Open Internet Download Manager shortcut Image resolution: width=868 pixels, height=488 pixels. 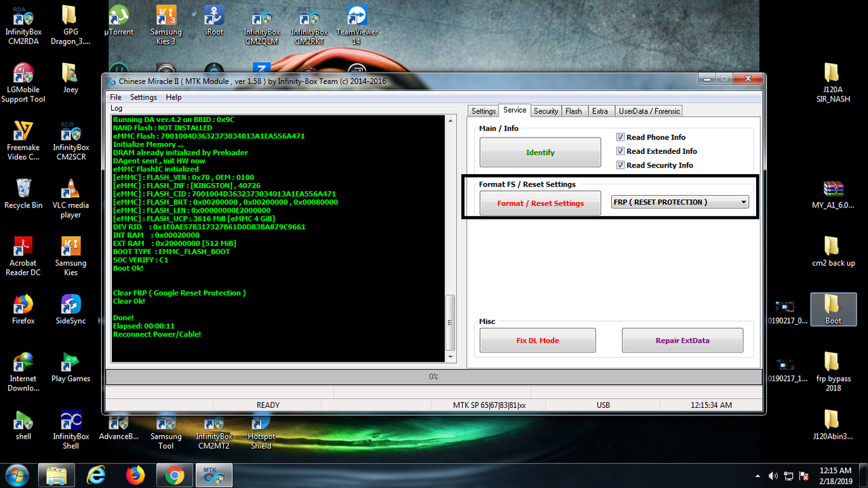23,371
